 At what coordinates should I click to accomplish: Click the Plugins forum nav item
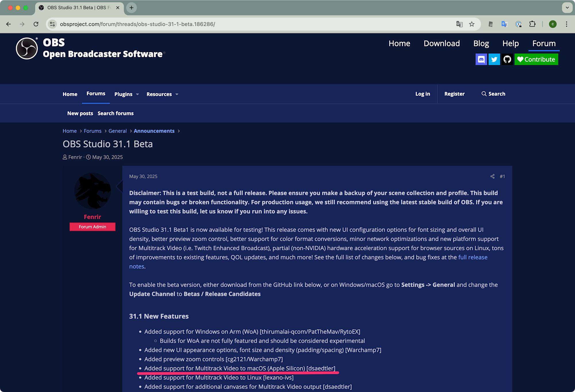[123, 94]
